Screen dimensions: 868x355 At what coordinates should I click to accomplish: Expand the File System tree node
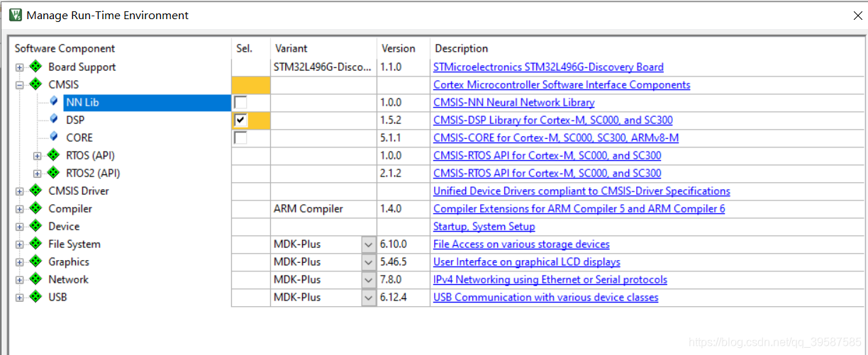(x=19, y=244)
